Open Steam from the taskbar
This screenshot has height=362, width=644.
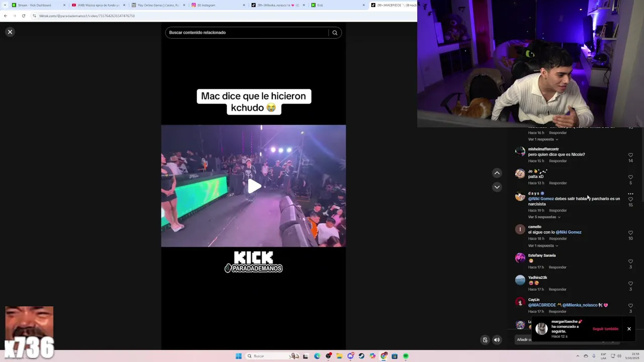[361, 356]
